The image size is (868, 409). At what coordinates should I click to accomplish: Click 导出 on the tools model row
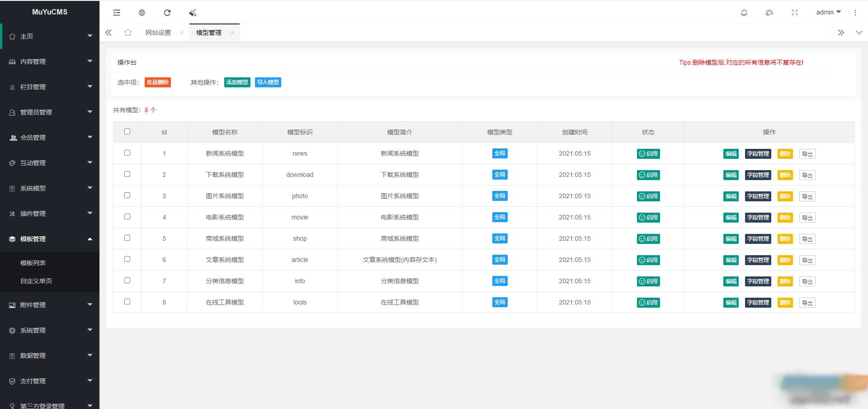[x=807, y=302]
